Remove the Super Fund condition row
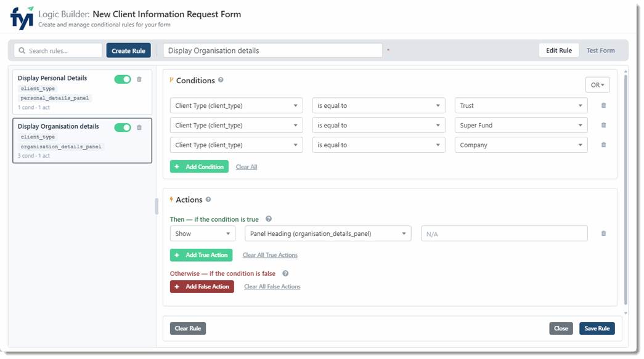The height and width of the screenshot is (359, 644). coord(603,125)
